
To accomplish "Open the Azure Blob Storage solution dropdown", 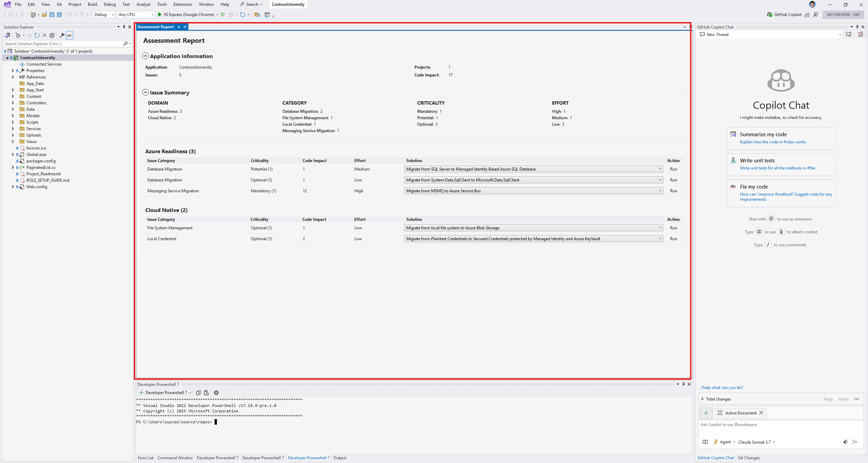I will tap(534, 228).
